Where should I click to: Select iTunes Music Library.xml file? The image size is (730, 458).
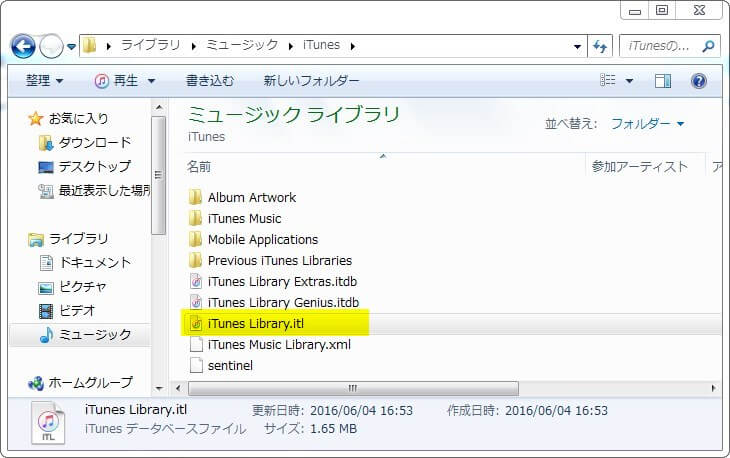279,344
